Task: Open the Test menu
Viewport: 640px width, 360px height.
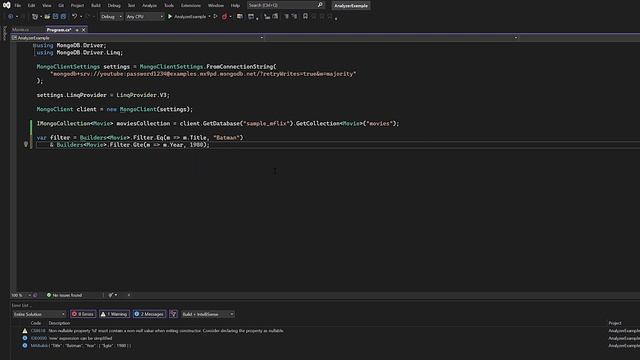Action: coord(131,5)
